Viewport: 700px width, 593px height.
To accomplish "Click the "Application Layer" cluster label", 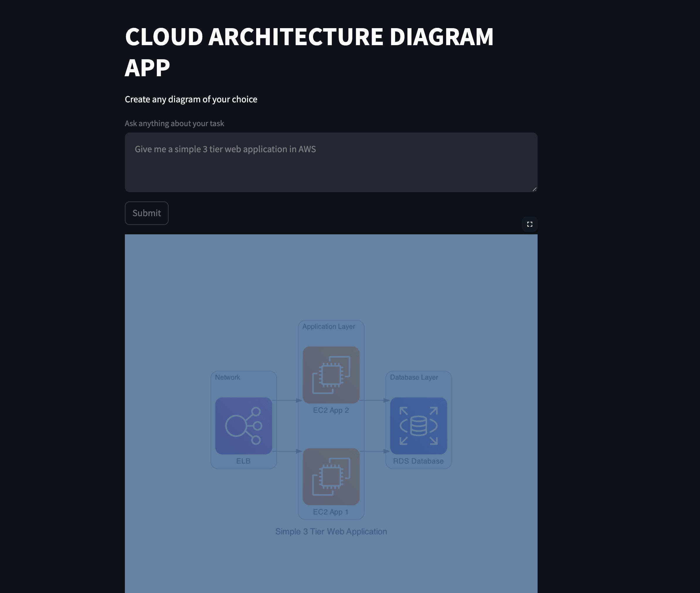I will click(x=328, y=326).
